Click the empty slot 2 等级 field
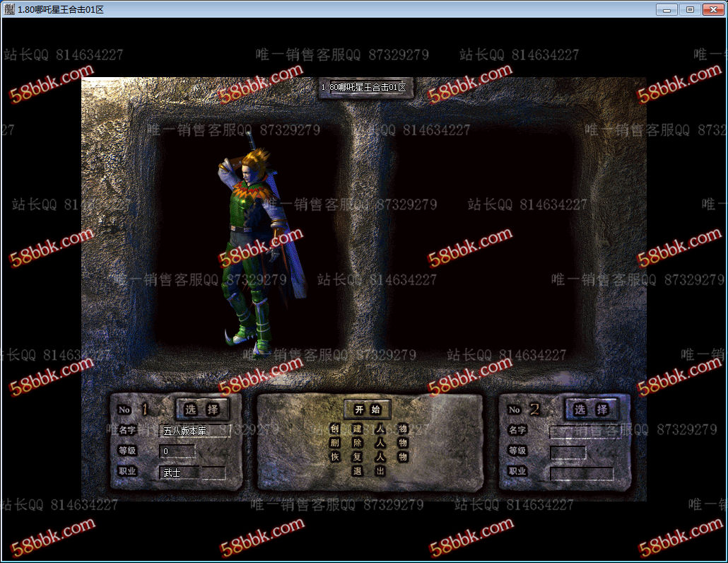Viewport: 728px width, 563px height. [568, 453]
